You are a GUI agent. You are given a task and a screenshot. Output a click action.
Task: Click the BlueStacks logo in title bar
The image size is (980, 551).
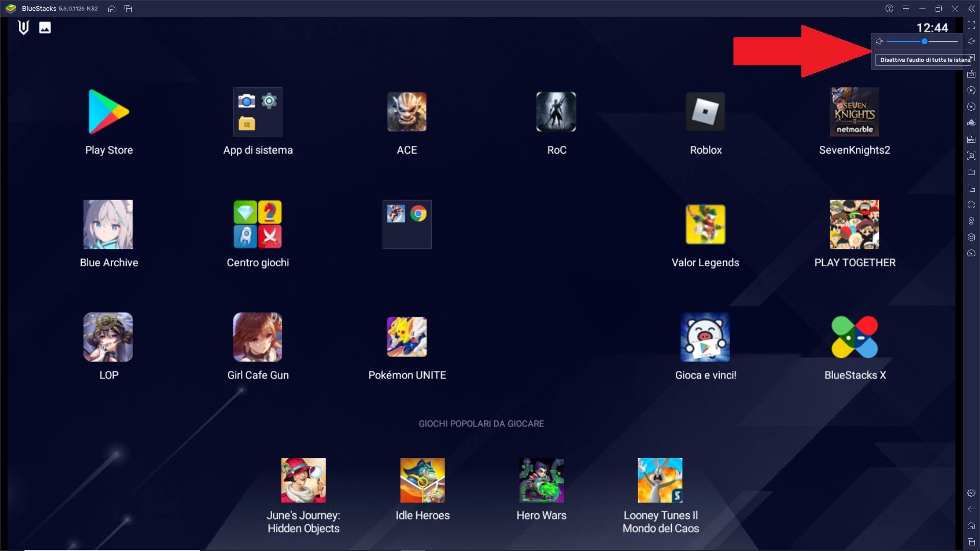pos(11,9)
